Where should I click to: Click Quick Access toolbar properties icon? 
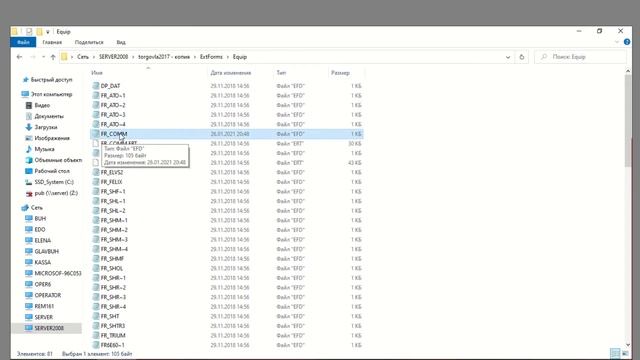(x=29, y=31)
